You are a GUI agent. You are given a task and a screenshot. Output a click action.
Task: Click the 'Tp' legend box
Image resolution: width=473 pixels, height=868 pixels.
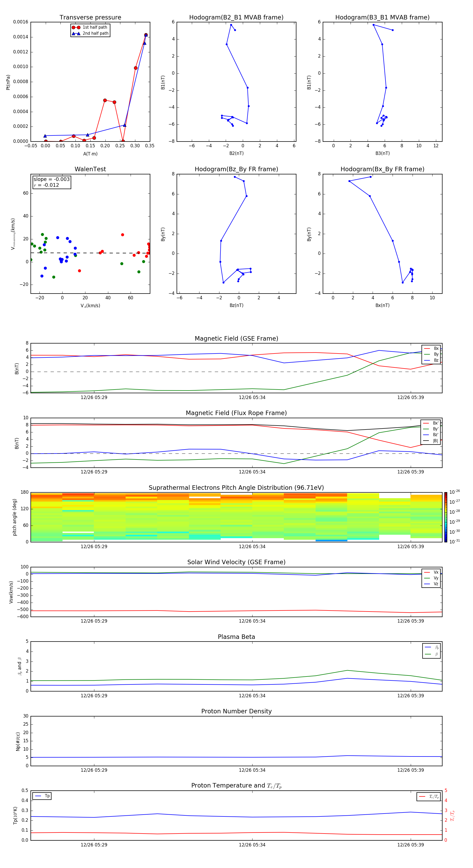(42, 796)
